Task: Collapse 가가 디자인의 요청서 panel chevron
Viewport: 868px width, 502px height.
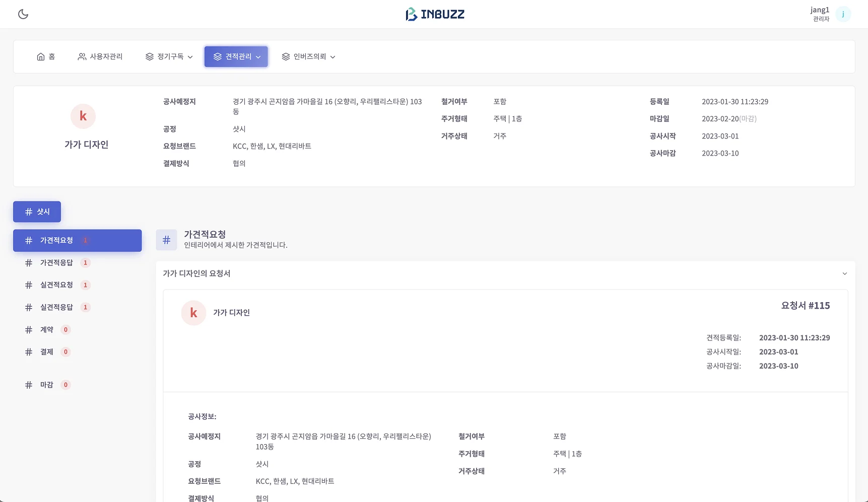Action: click(x=845, y=273)
